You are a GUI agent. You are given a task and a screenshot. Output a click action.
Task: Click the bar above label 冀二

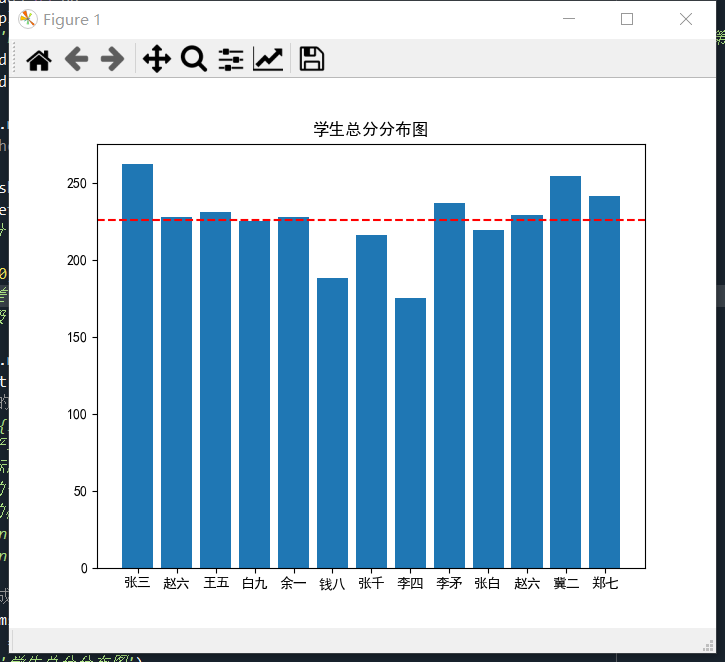[x=565, y=372]
